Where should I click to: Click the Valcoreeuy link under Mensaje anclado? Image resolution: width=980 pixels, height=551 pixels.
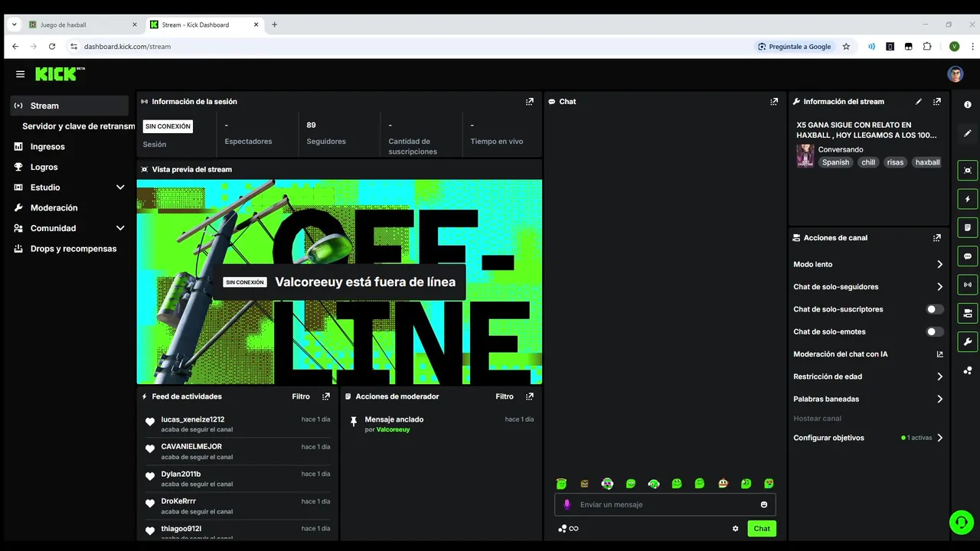pyautogui.click(x=393, y=430)
